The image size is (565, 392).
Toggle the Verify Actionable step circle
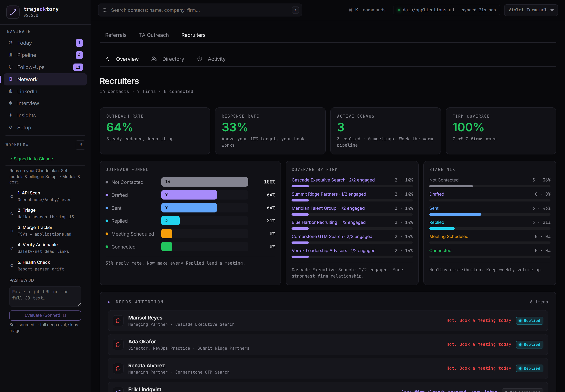click(x=12, y=248)
